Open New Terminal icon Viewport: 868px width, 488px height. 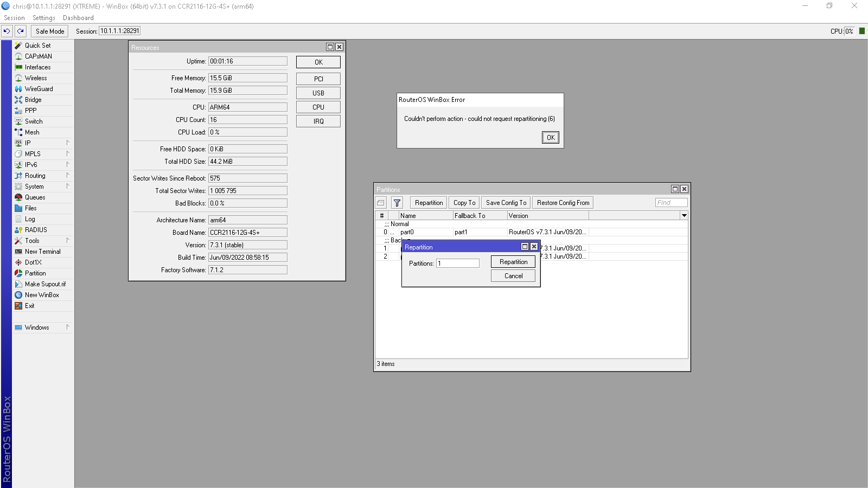(18, 252)
